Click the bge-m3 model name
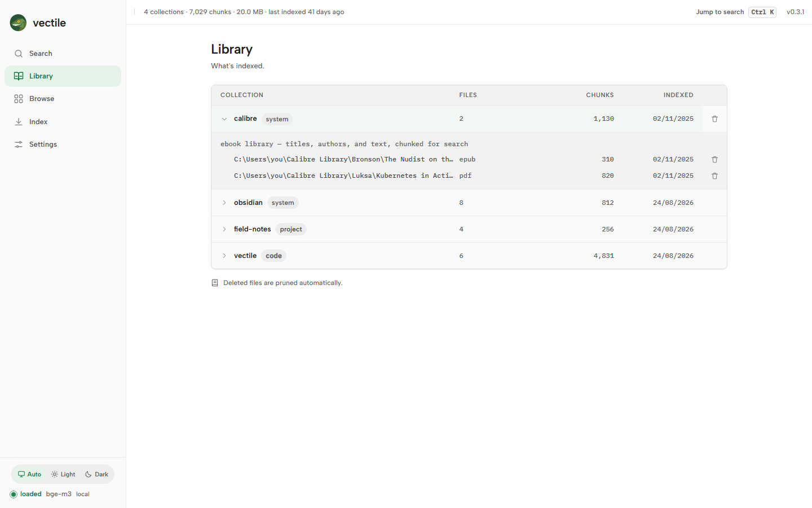 pyautogui.click(x=59, y=494)
